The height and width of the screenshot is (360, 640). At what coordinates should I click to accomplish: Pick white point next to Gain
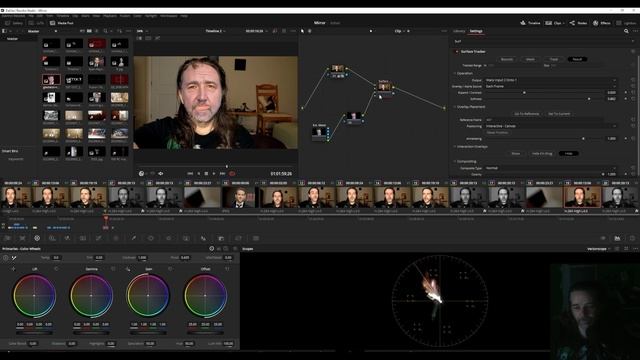pyautogui.click(x=128, y=269)
